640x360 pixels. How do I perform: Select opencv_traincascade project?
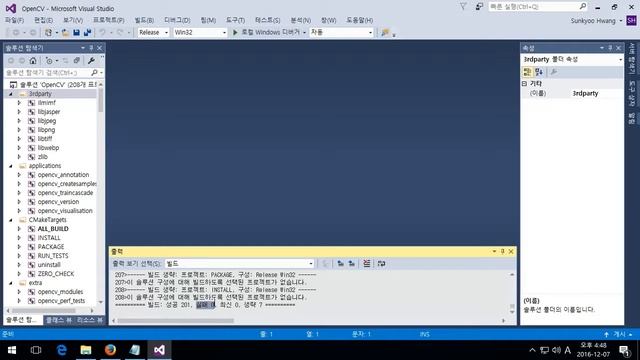pos(65,193)
